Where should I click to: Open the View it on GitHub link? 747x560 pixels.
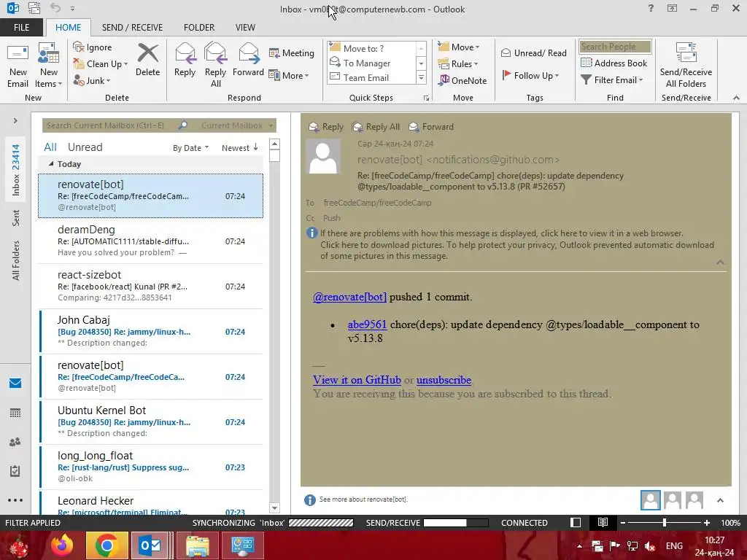click(x=357, y=379)
